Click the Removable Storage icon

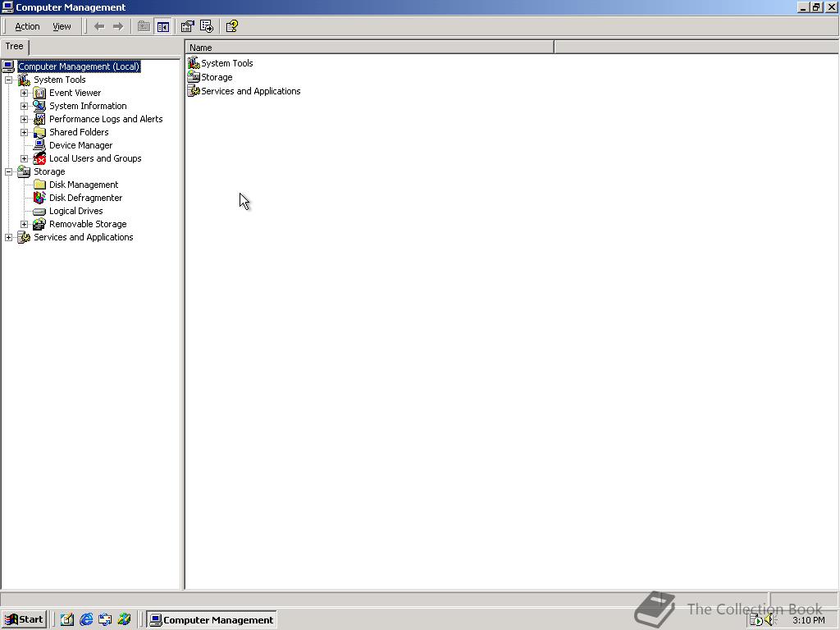(39, 224)
